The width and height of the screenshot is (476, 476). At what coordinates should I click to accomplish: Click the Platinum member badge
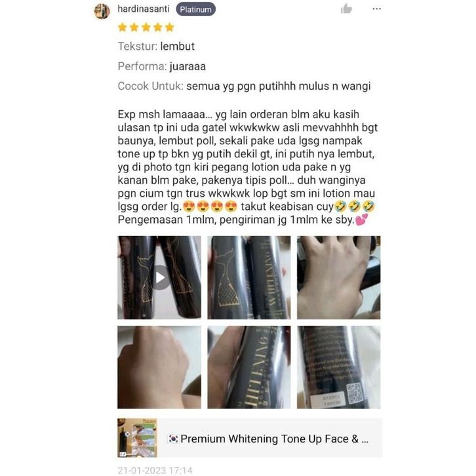tap(195, 9)
